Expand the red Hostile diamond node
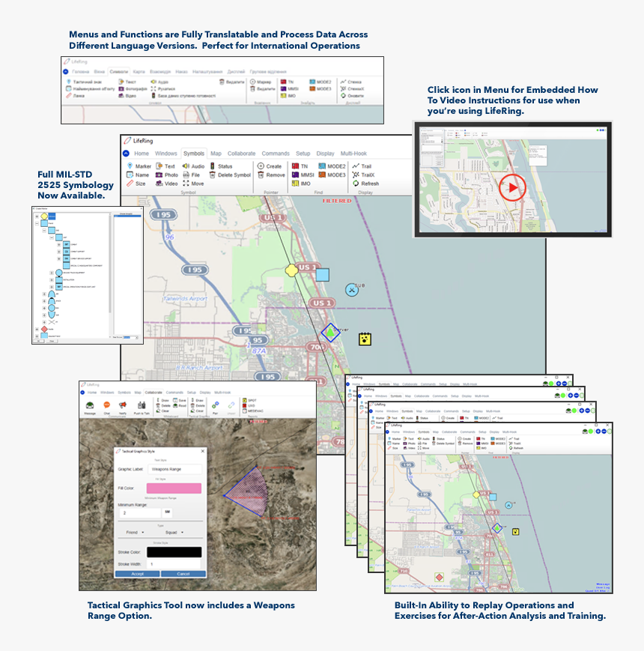644x651 pixels. (37, 329)
